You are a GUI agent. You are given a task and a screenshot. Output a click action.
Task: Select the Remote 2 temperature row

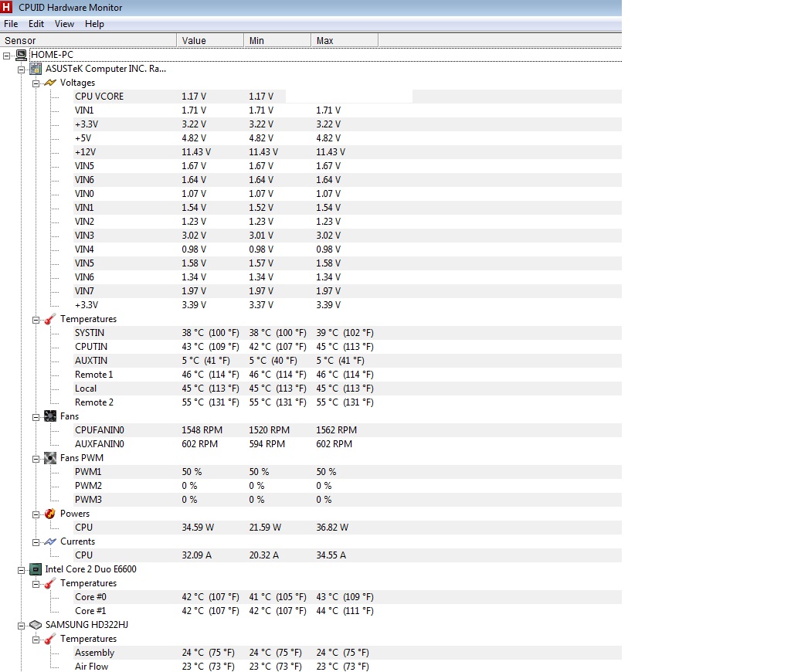[347, 402]
